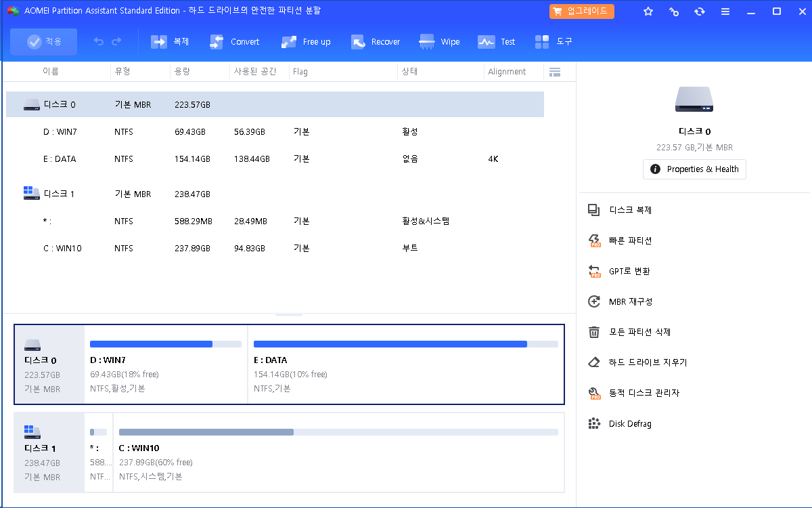The height and width of the screenshot is (508, 812).
Task: Click the Properties & Health button
Action: tap(694, 169)
